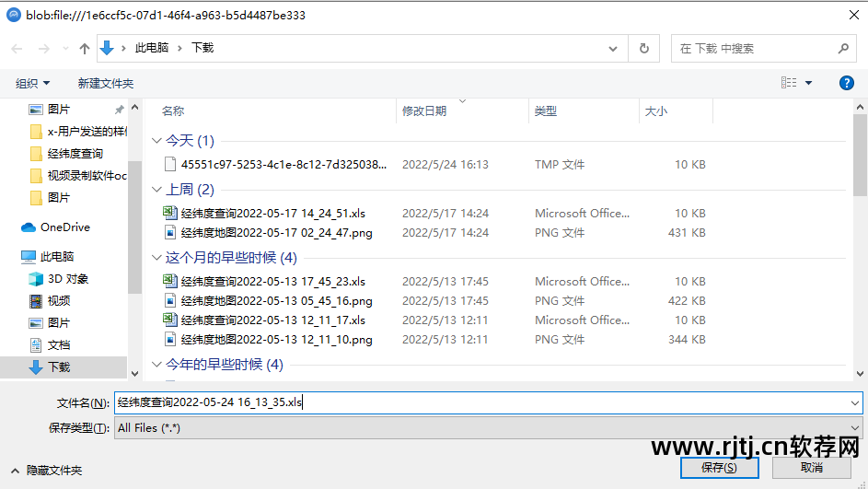Open the x-用户发送的样 folder in sidebar
Image resolution: width=868 pixels, height=489 pixels.
coord(87,132)
